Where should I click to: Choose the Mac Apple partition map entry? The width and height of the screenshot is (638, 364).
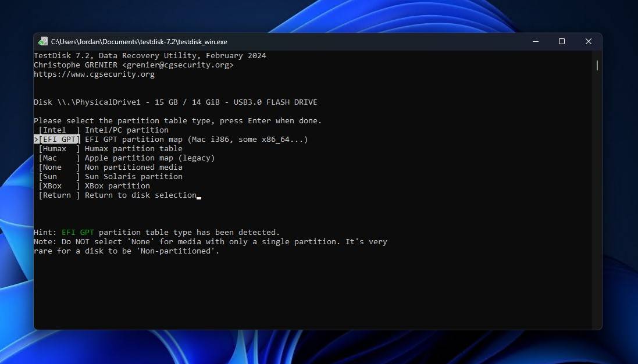click(x=127, y=158)
